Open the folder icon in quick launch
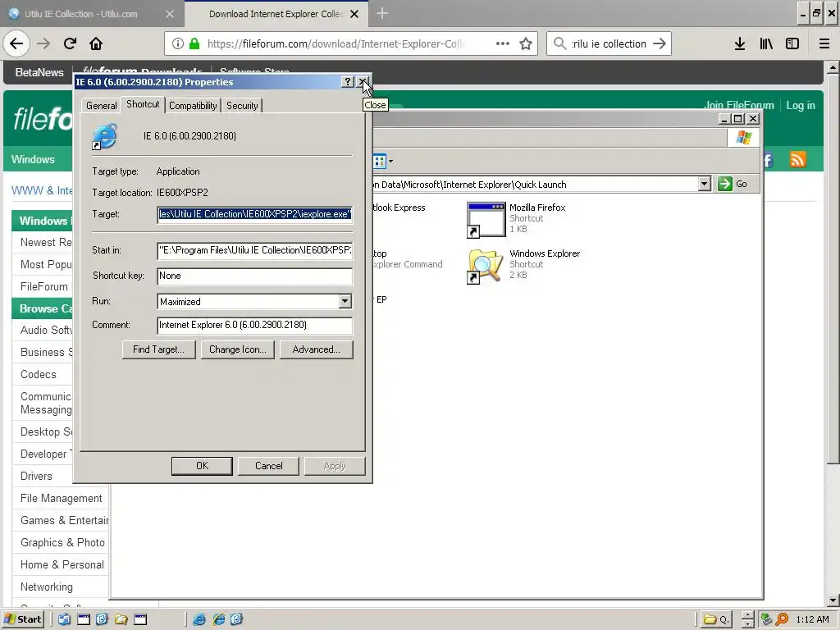This screenshot has height=630, width=840. point(121,619)
